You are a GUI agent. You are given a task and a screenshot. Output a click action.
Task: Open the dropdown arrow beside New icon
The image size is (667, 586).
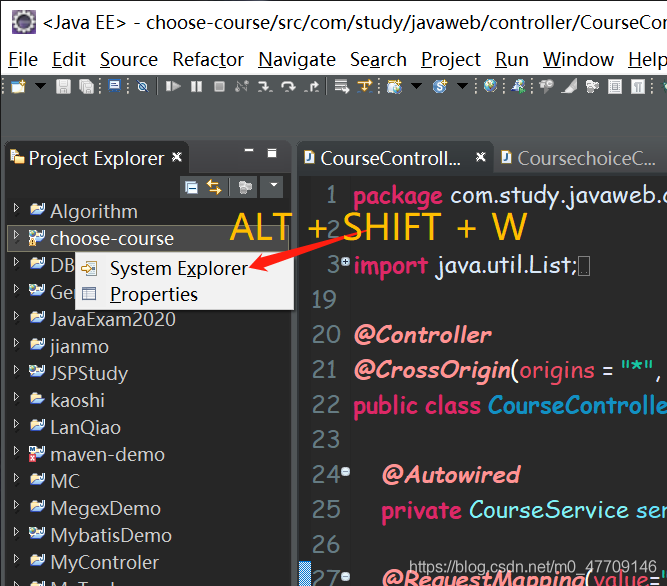coord(40,86)
